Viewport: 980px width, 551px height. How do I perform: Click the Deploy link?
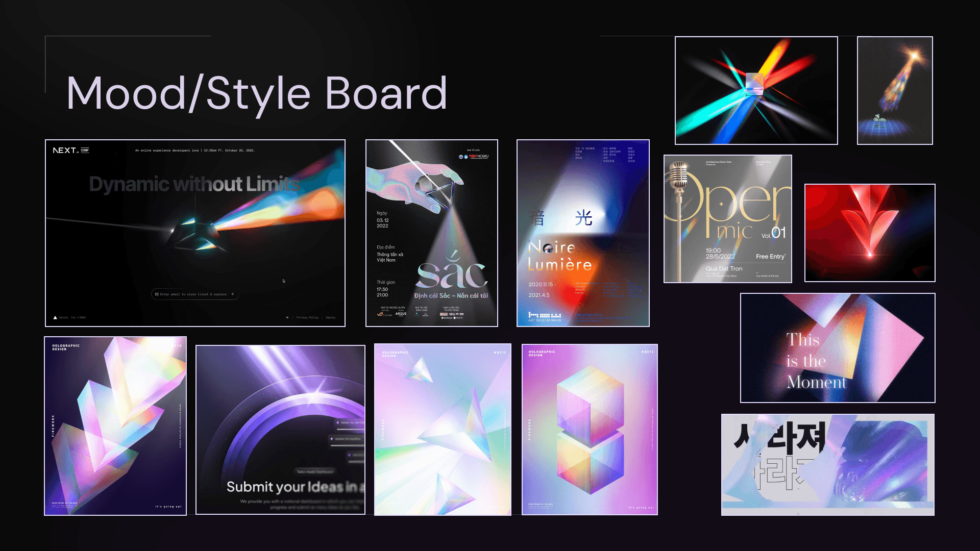(x=330, y=317)
